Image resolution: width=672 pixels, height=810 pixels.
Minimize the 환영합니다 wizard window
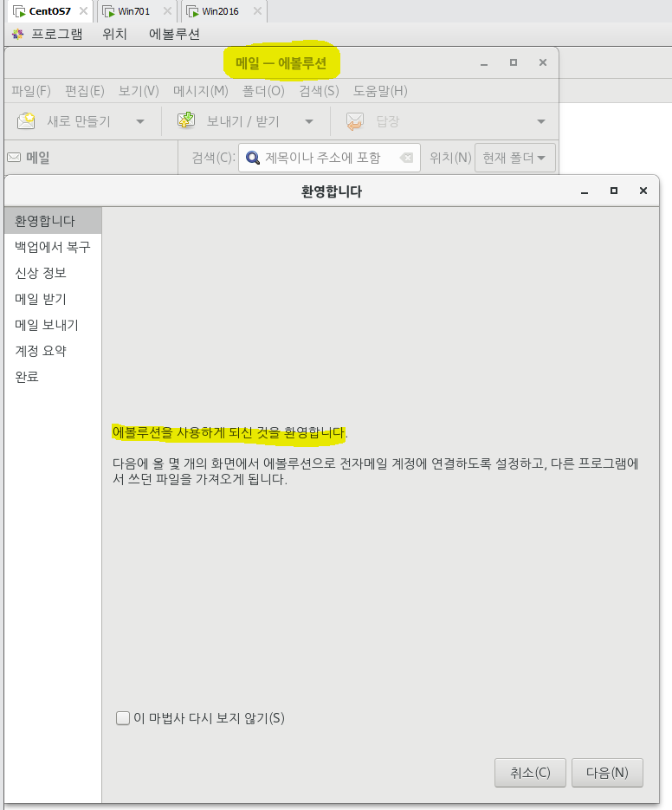(x=585, y=191)
